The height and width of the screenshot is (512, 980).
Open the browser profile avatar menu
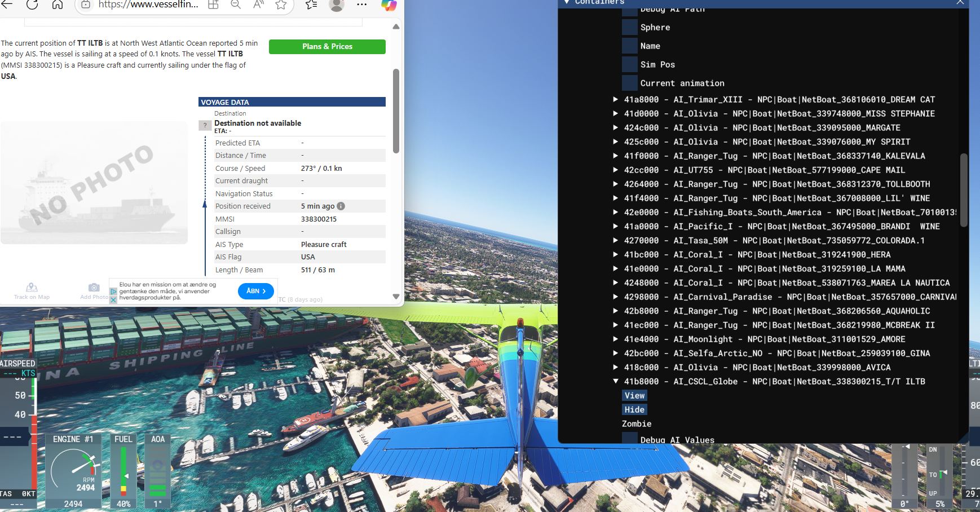pos(337,5)
